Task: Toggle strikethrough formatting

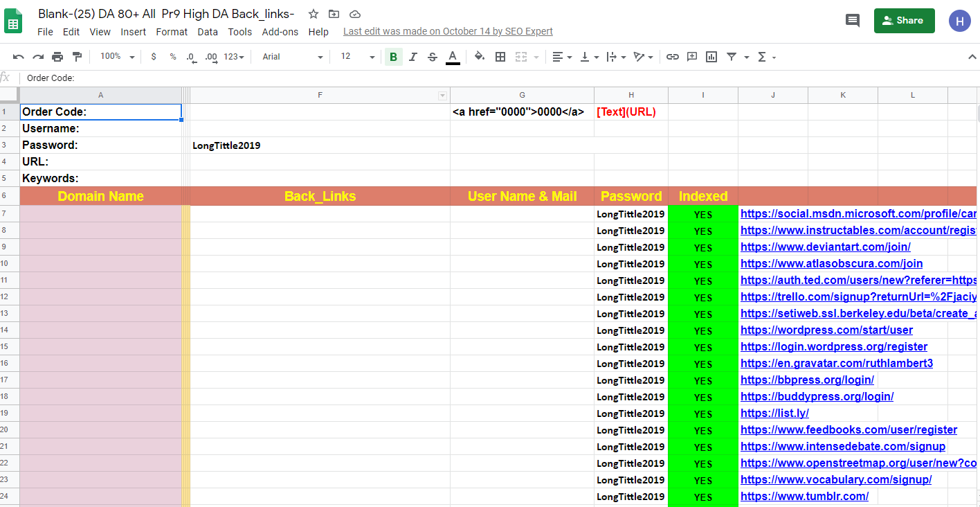Action: (x=432, y=56)
